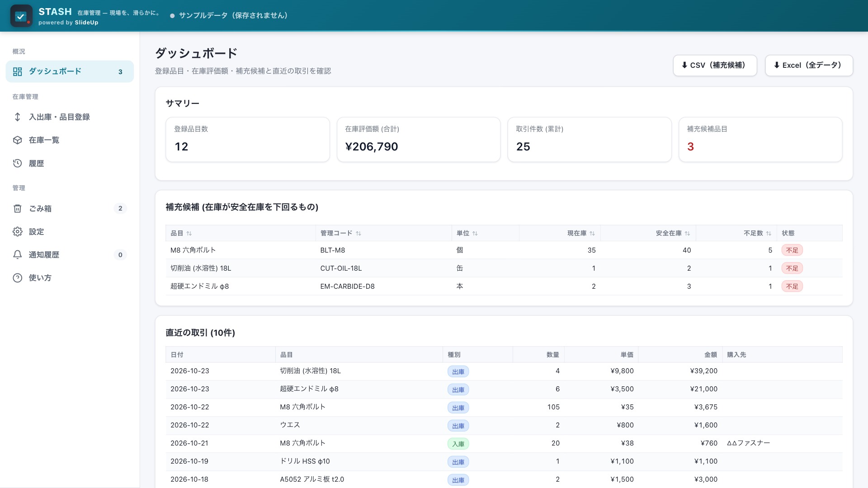Click the ¥39,200 amount cell
The image size is (868, 488).
[704, 371]
